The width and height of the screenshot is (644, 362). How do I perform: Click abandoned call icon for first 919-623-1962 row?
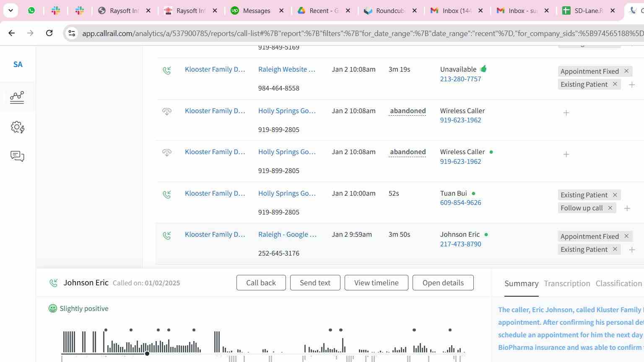167,111
